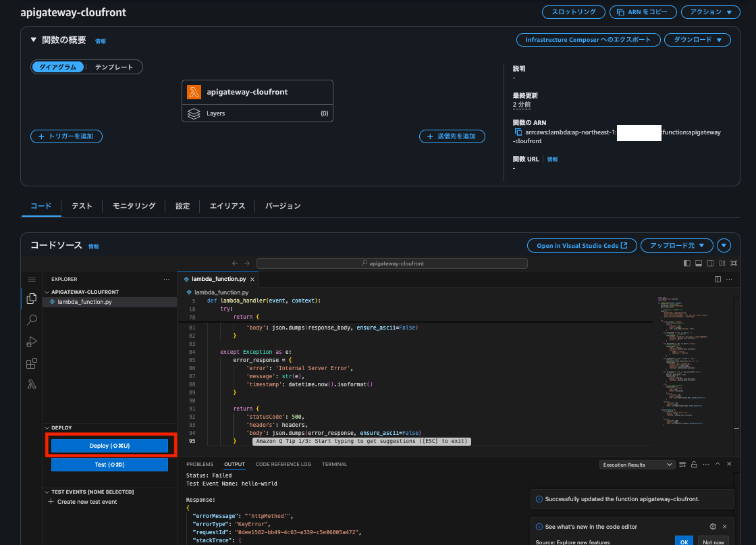Toggle primary side bar layout icon

pos(687,263)
